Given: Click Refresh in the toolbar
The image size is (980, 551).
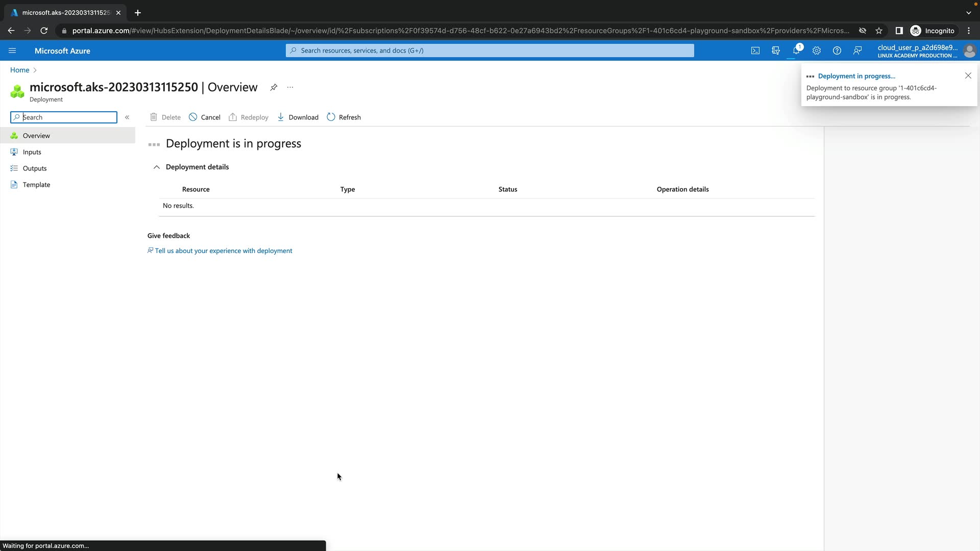Looking at the screenshot, I should pos(344,117).
